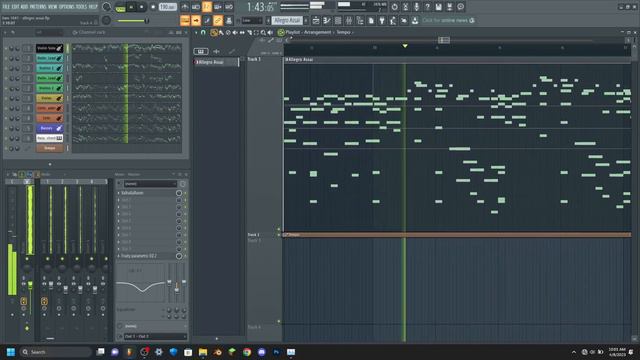Click the taskbar Search box
640x360 pixels.
tap(56, 352)
